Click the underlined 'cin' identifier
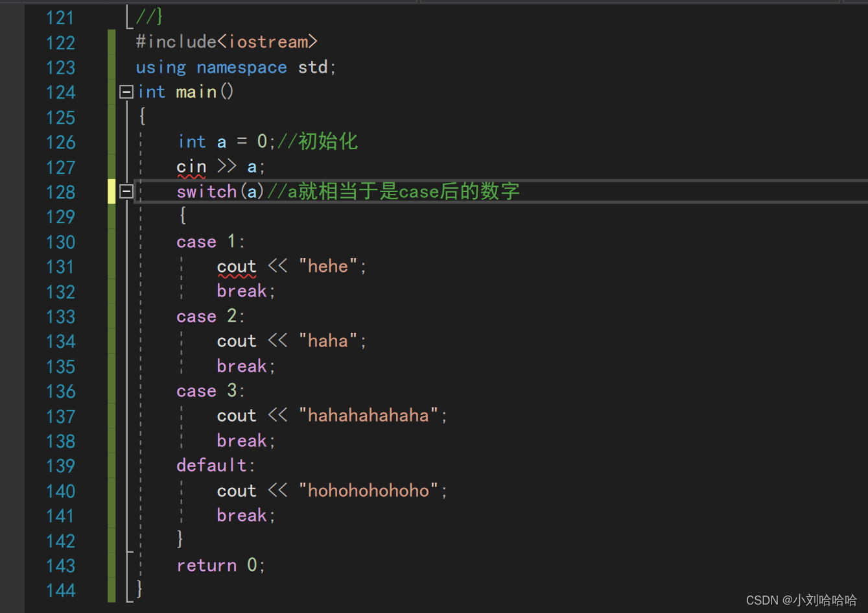868x613 pixels. [191, 167]
